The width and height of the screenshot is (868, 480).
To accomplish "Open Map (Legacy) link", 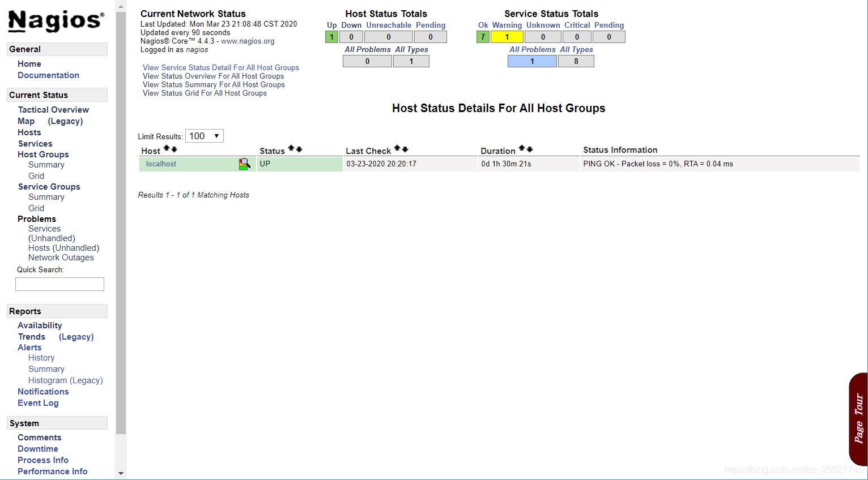I will click(x=65, y=121).
